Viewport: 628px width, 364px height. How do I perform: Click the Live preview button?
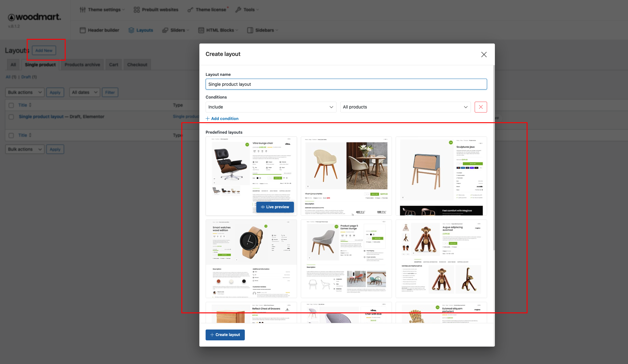tap(275, 207)
